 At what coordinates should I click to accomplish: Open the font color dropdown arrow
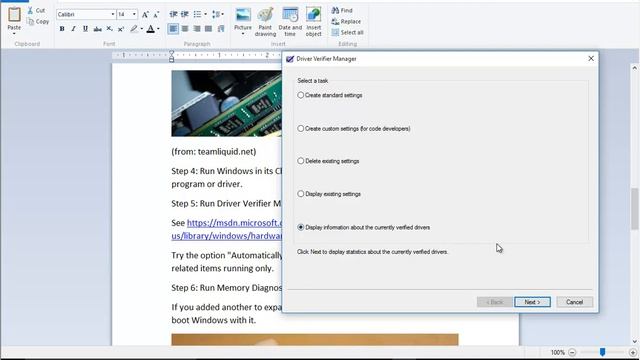[x=158, y=29]
